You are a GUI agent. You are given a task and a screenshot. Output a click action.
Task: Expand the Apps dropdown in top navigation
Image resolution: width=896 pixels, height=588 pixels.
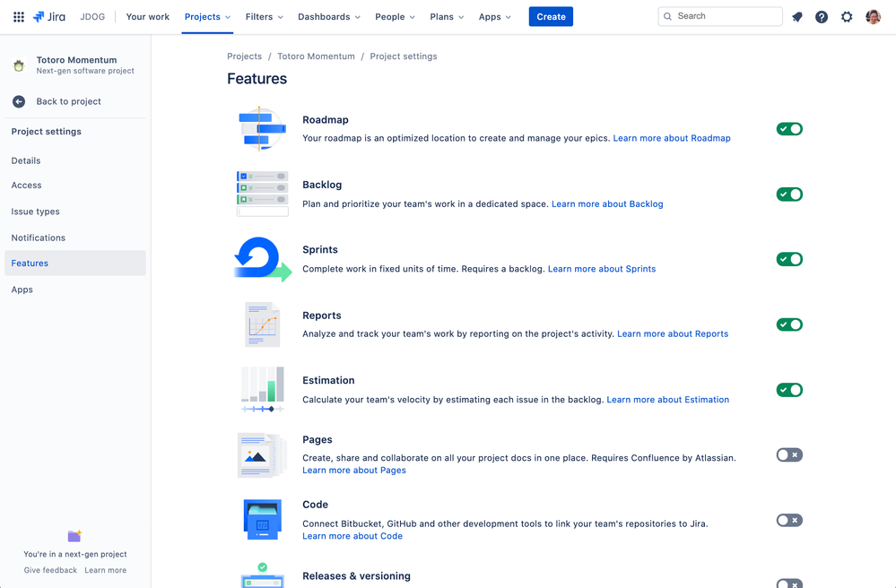495,16
